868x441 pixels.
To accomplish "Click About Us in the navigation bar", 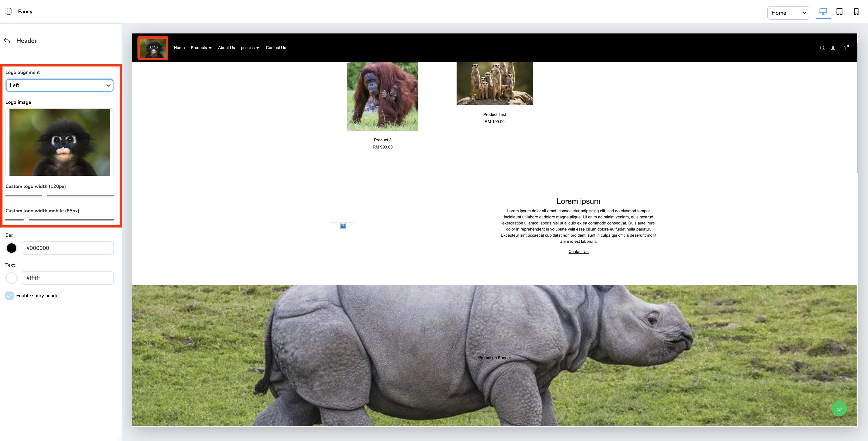I will tap(226, 47).
